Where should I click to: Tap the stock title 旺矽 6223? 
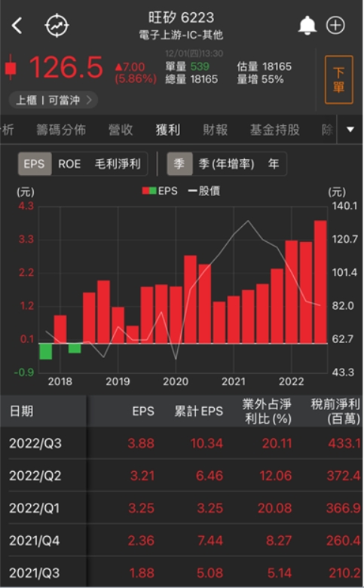[x=182, y=17]
